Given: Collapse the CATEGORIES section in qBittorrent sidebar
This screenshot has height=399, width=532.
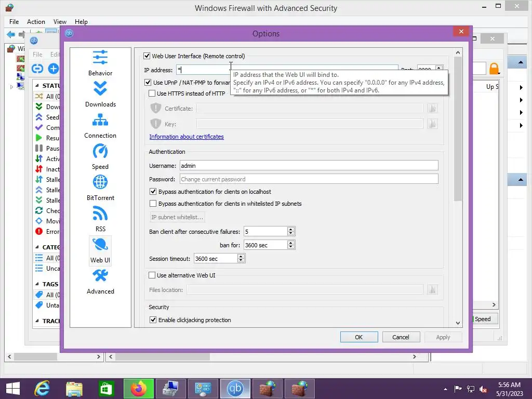Looking at the screenshot, I should 37,247.
